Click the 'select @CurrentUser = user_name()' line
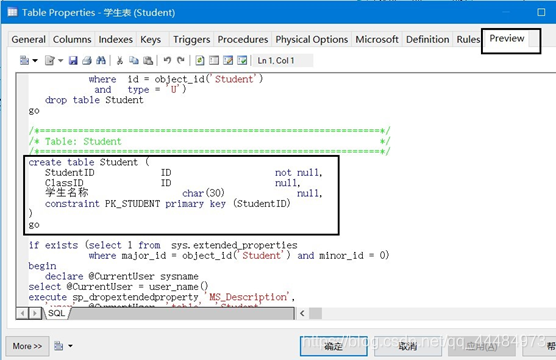 click(118, 287)
